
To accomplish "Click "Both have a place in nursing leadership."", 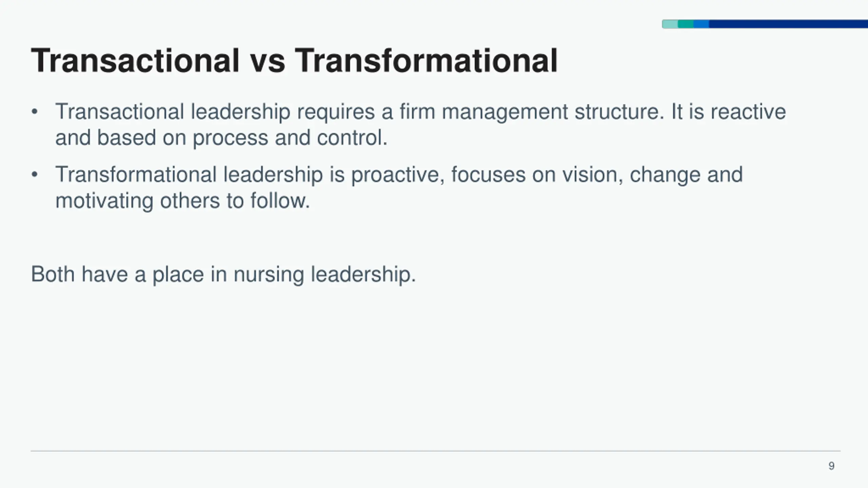I will coord(223,274).
